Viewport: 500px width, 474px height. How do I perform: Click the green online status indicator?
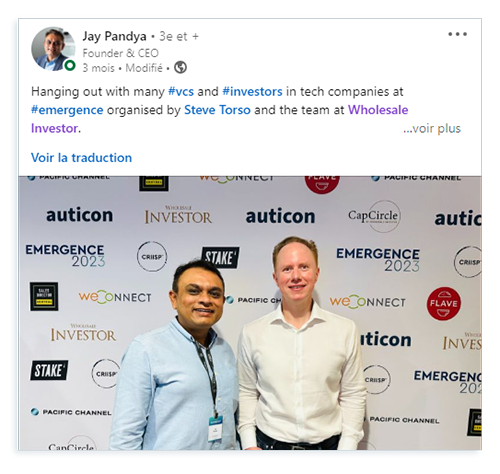(x=70, y=65)
